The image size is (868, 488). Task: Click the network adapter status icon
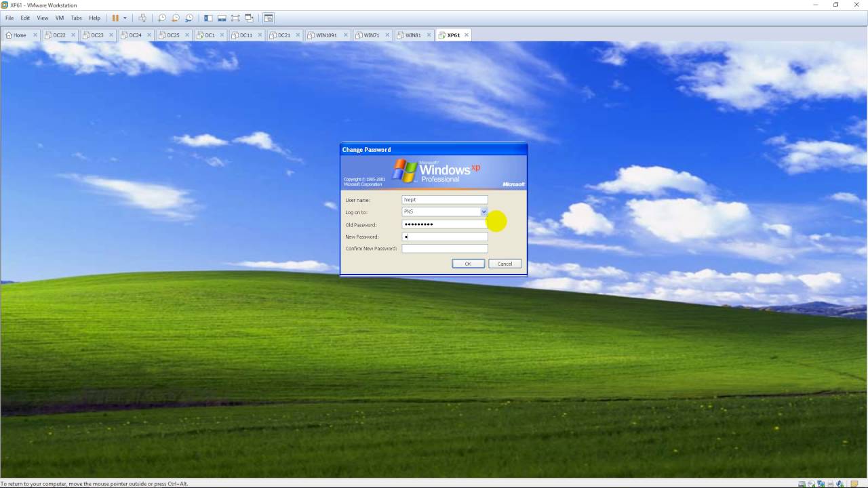point(821,484)
